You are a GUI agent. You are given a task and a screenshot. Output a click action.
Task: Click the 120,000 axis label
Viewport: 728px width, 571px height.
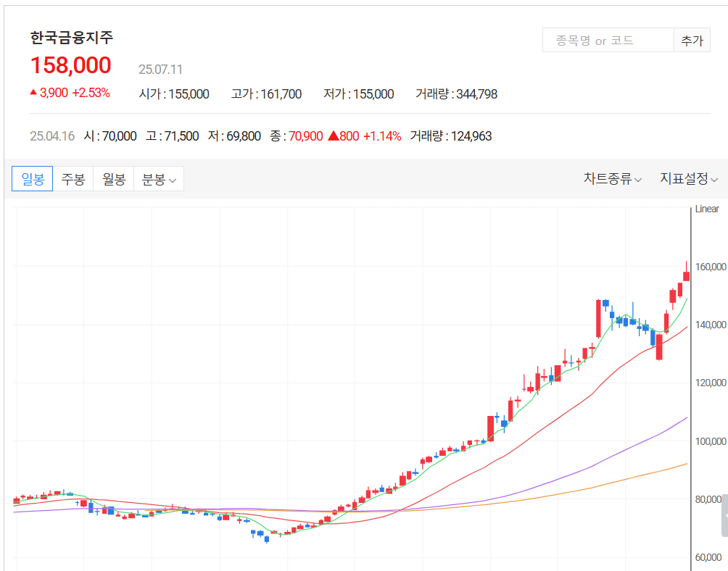(711, 383)
